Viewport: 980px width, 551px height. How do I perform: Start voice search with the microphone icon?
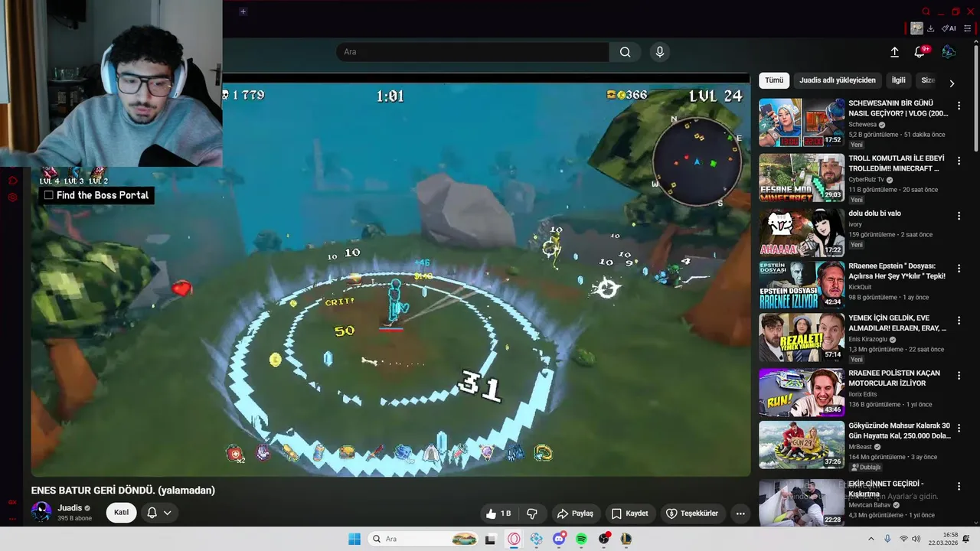660,52
